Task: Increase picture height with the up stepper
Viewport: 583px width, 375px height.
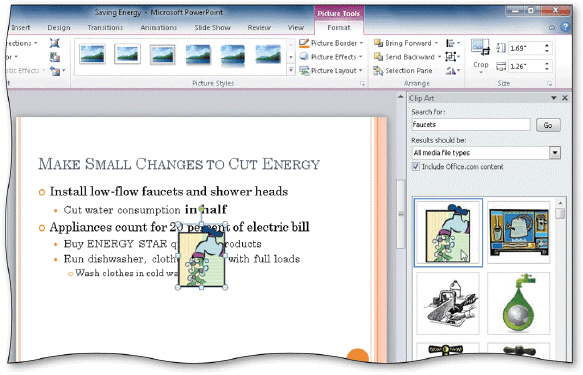Action: click(547, 45)
